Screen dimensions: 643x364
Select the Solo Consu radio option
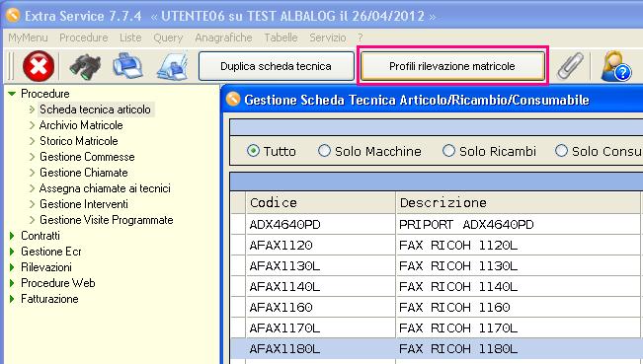pos(561,151)
